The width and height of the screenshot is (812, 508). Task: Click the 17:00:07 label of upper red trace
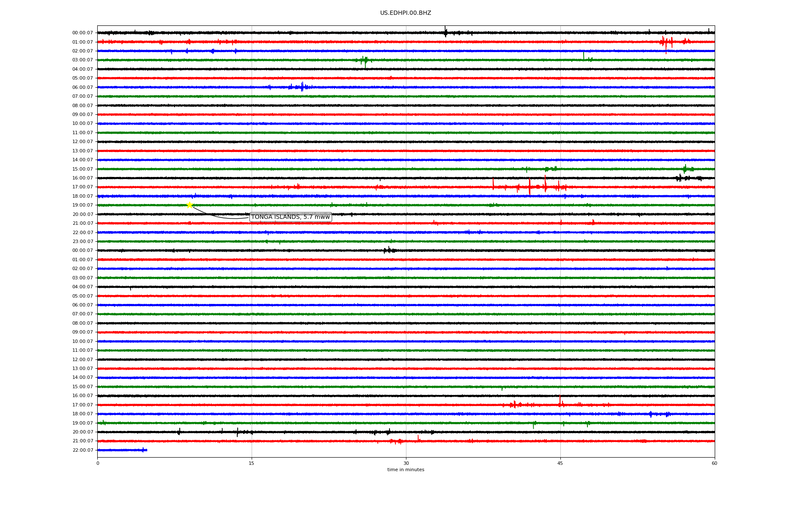pos(82,187)
